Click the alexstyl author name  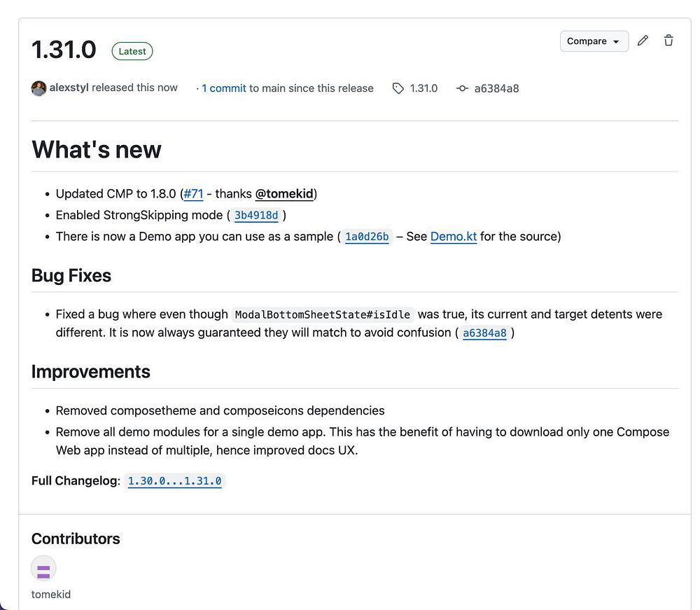[69, 88]
